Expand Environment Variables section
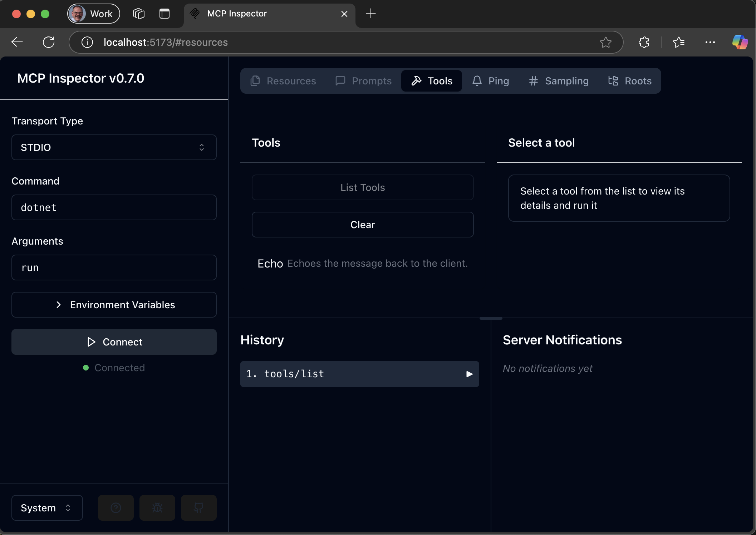Screen dimensions: 756x535 coord(114,305)
